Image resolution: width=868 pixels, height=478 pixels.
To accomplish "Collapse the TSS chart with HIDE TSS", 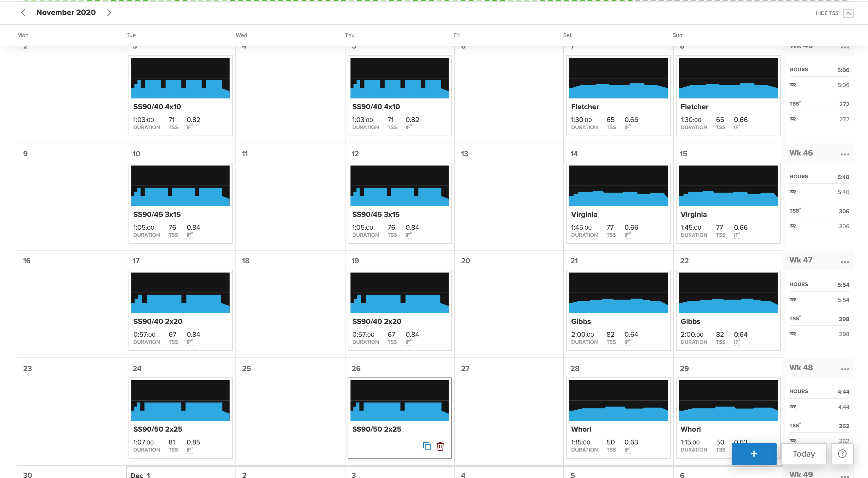I will coord(827,13).
